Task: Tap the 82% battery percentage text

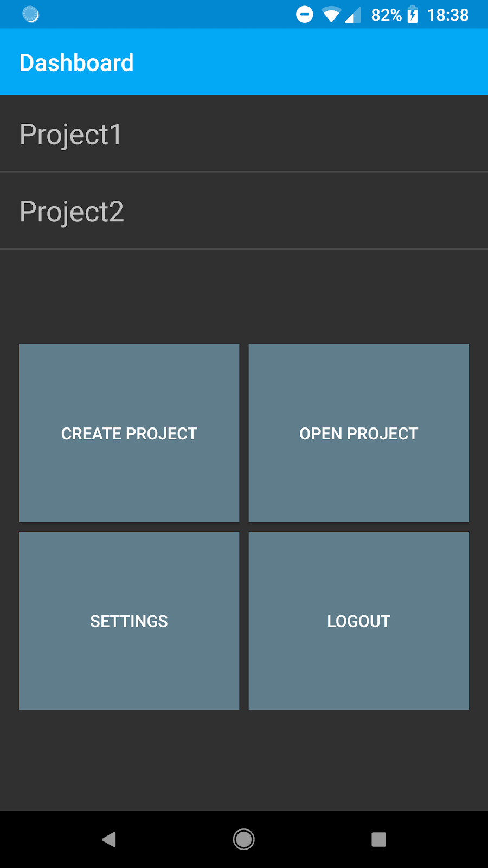Action: (x=386, y=15)
